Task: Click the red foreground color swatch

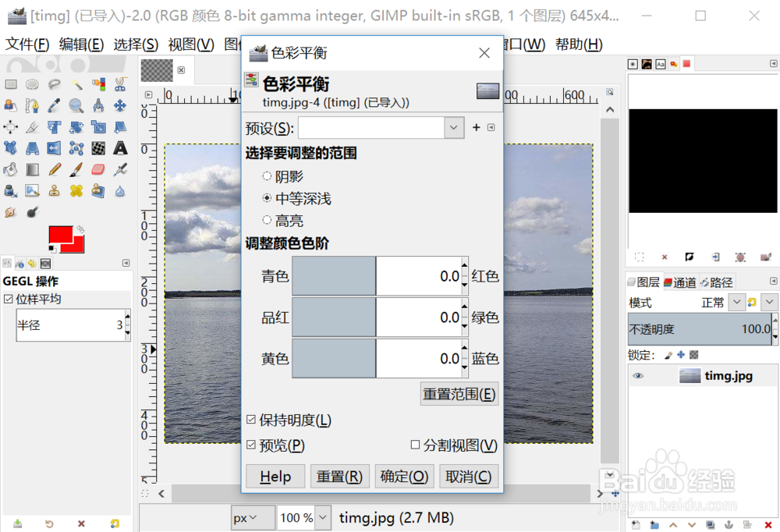Action: [61, 234]
